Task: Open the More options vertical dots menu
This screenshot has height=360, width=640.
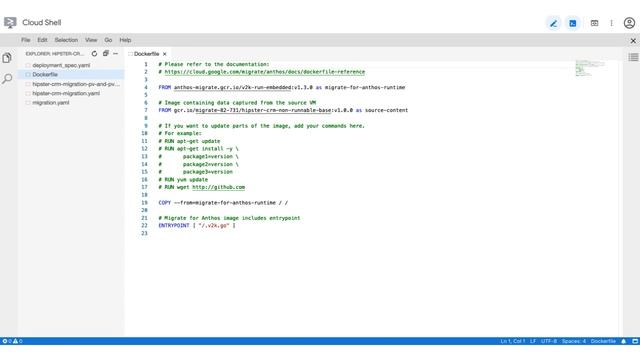Action: click(x=611, y=23)
